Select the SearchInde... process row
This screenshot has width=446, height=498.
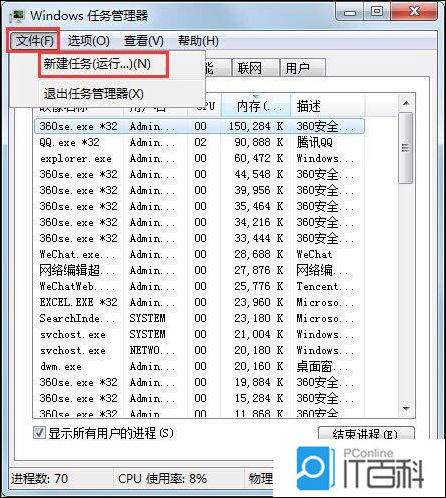click(199, 318)
